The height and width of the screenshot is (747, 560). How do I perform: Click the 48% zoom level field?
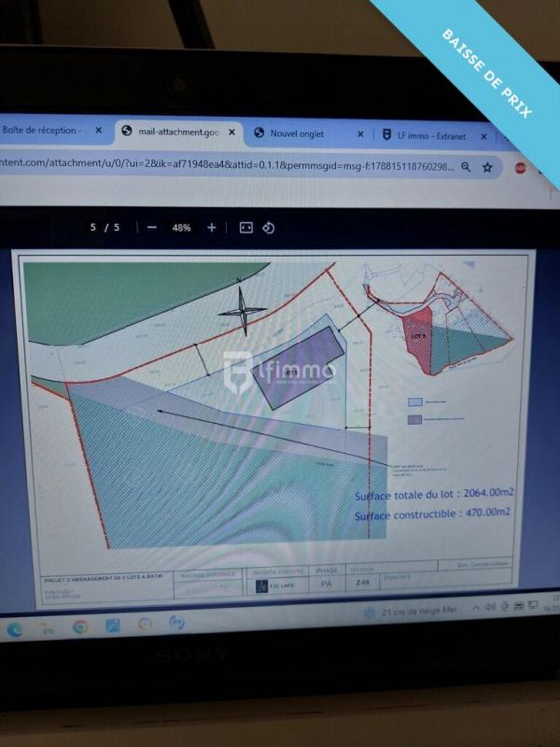click(181, 228)
